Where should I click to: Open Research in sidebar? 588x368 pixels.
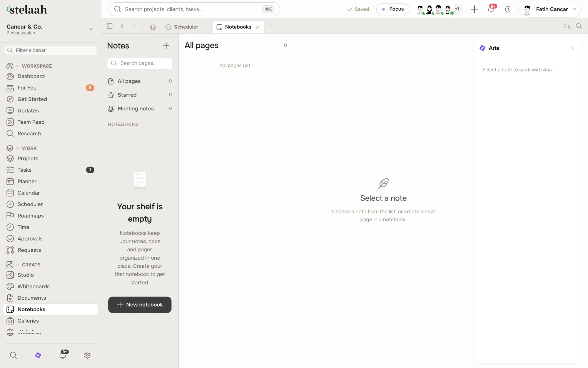50,134
